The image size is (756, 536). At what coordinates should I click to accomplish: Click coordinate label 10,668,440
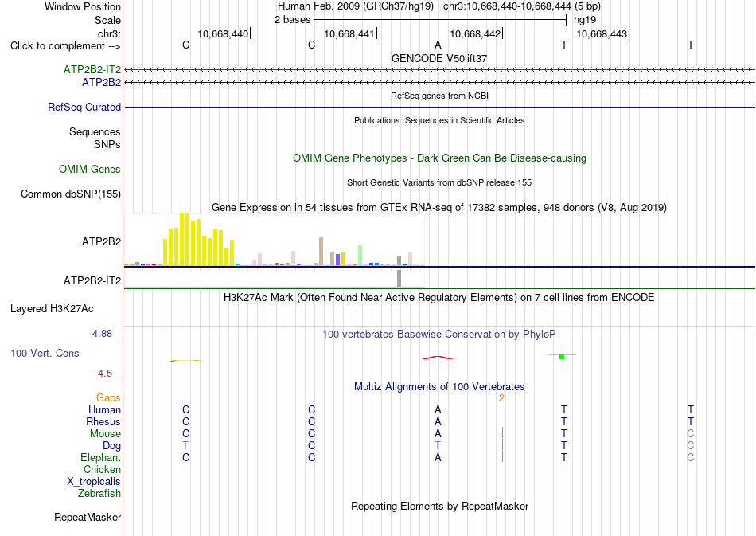pos(223,33)
